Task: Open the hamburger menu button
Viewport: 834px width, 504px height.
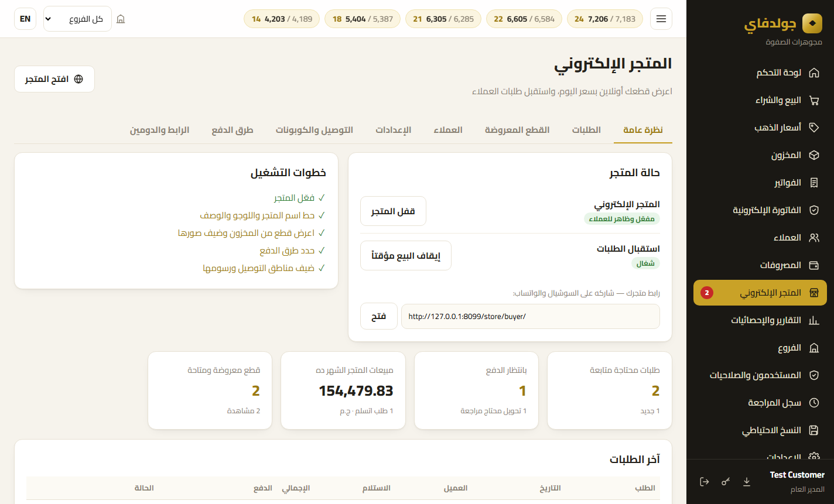Action: 661,19
